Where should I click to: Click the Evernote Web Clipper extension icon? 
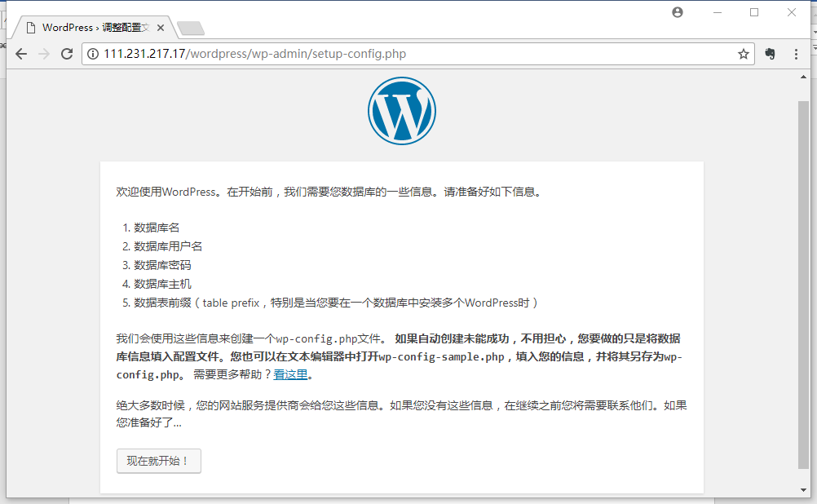pos(769,54)
